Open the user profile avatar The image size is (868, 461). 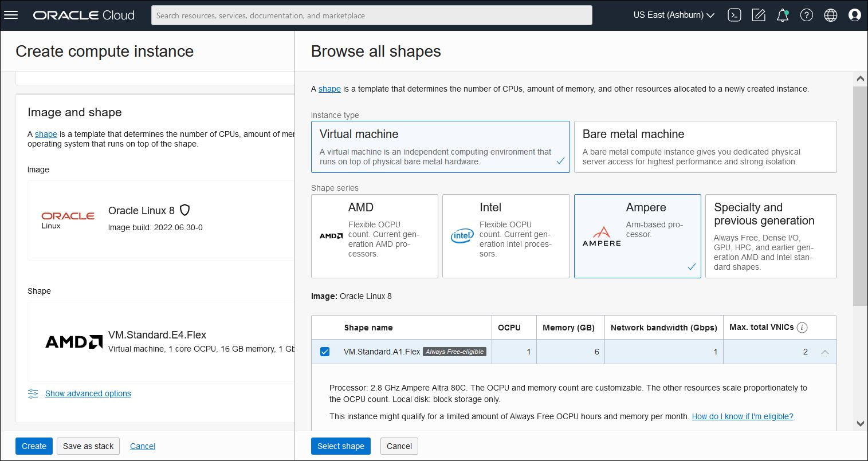click(854, 15)
